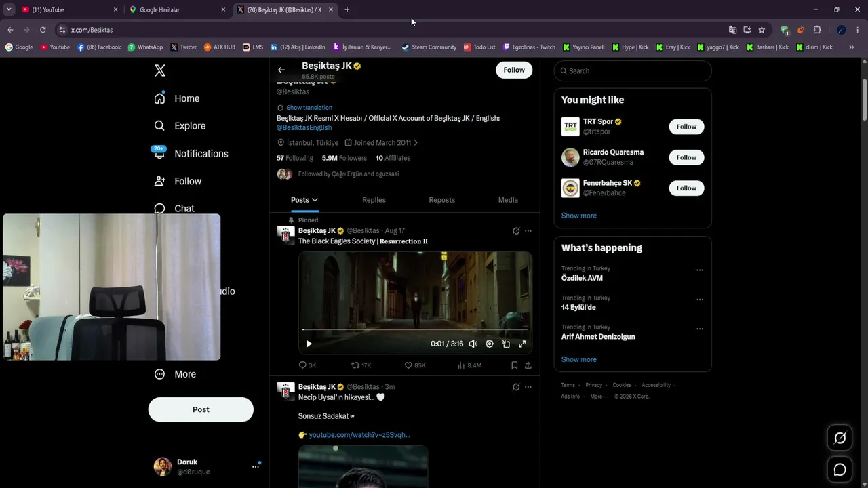Open the youtube.com link in the post
Image resolution: width=868 pixels, height=488 pixels.
[359, 435]
